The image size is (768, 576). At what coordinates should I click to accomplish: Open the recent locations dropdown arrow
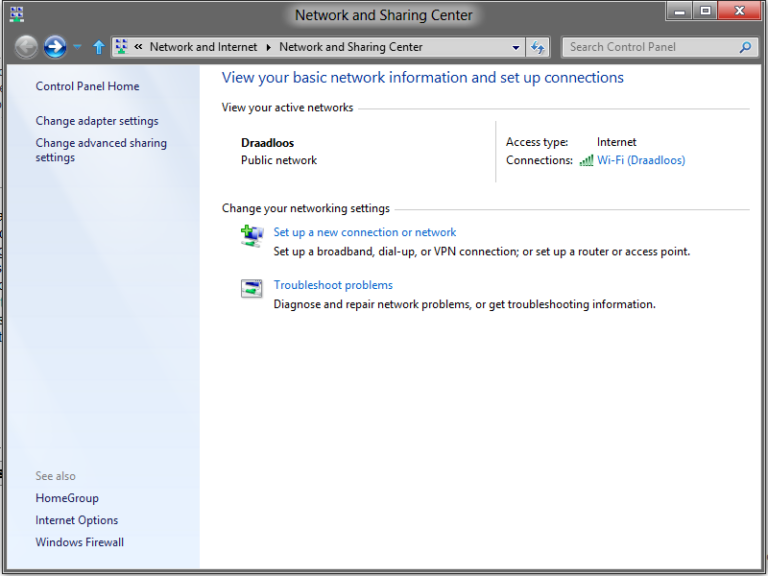77,47
